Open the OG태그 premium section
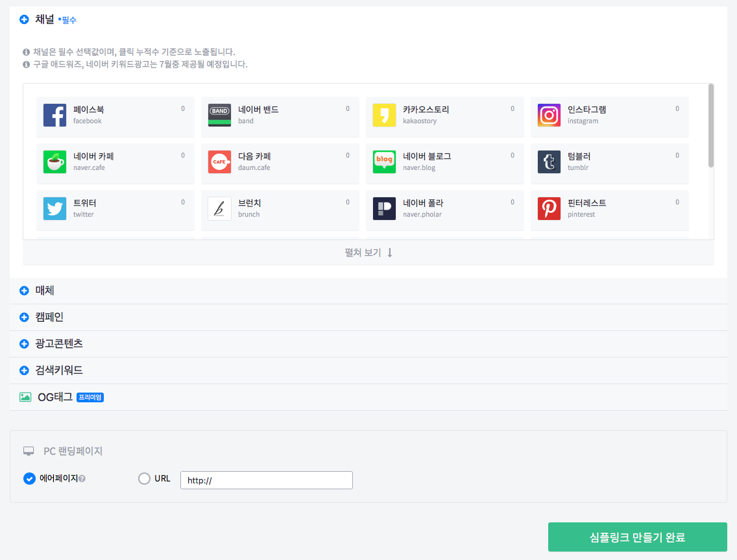 tap(369, 397)
